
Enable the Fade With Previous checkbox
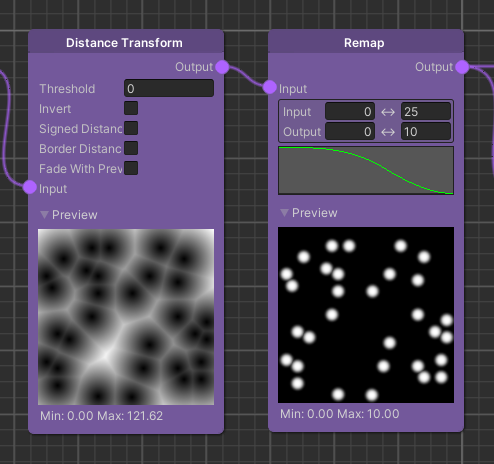131,168
